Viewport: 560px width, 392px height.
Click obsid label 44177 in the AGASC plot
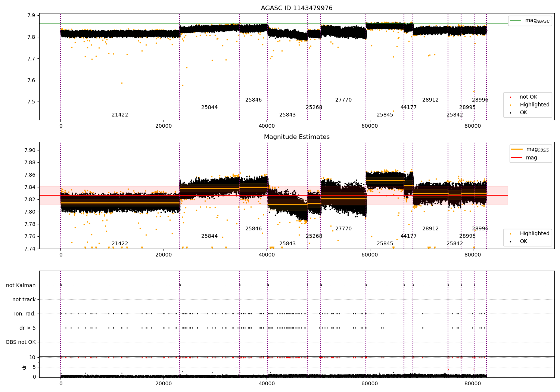(x=409, y=108)
